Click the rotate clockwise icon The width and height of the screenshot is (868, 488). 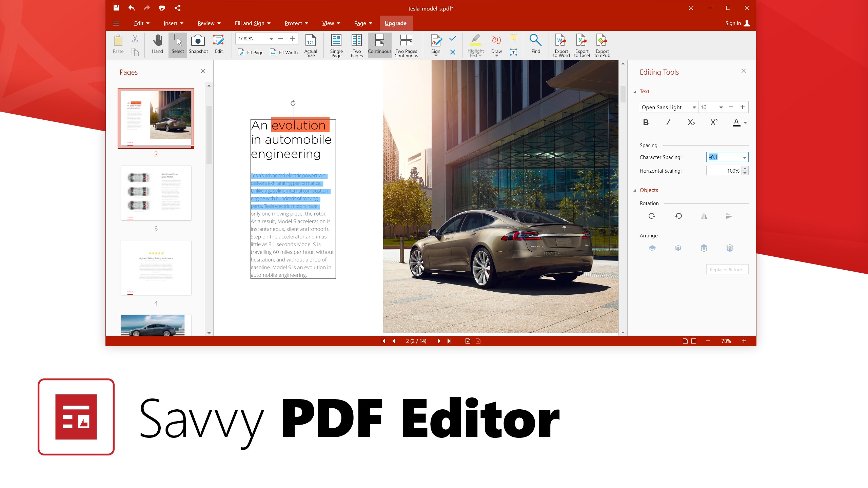652,216
